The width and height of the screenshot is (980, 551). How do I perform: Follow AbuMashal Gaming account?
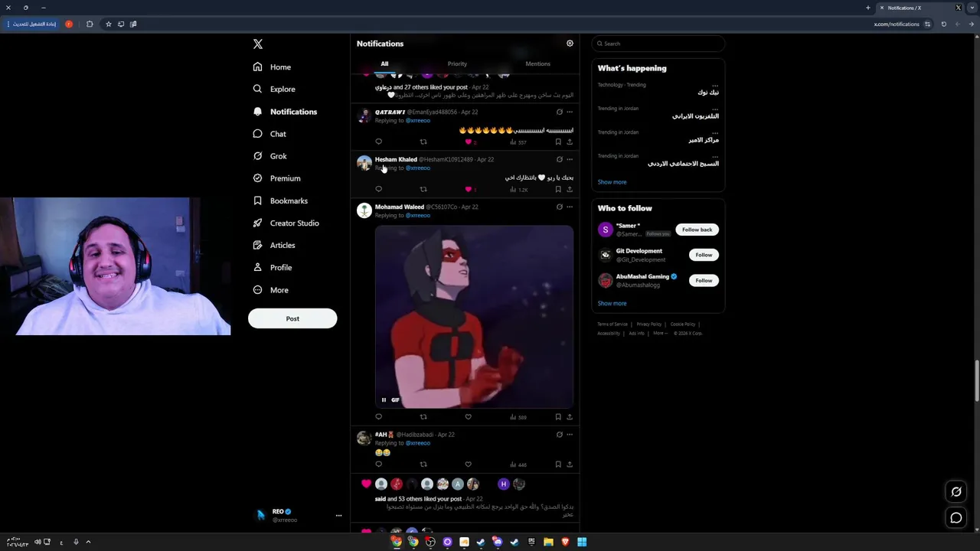tap(704, 280)
